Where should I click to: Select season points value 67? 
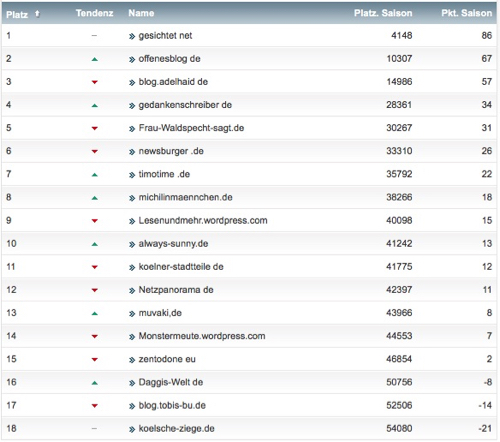pos(487,59)
